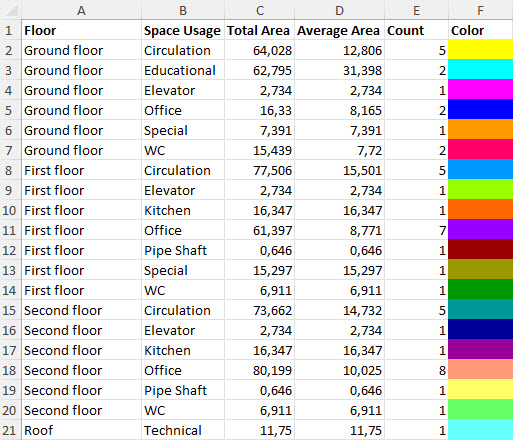The image size is (513, 440).
Task: Select cell with 'Educational'
Action: coord(183,70)
